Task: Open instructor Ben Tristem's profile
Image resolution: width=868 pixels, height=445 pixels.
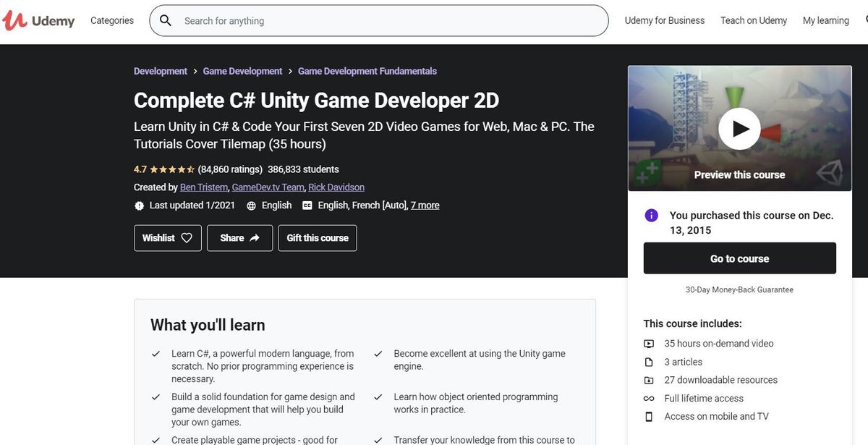Action: tap(203, 186)
